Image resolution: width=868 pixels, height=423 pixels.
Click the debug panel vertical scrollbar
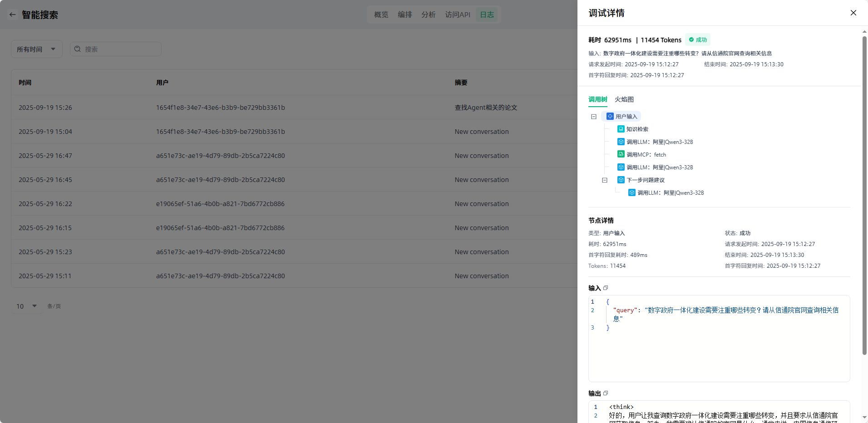pyautogui.click(x=864, y=195)
